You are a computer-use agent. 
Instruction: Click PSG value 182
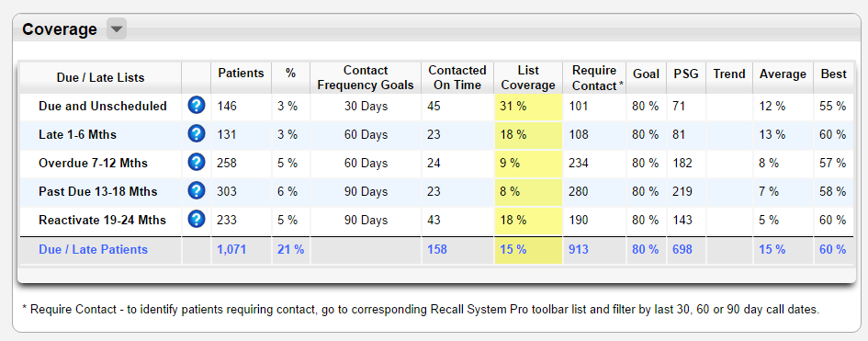coord(682,164)
